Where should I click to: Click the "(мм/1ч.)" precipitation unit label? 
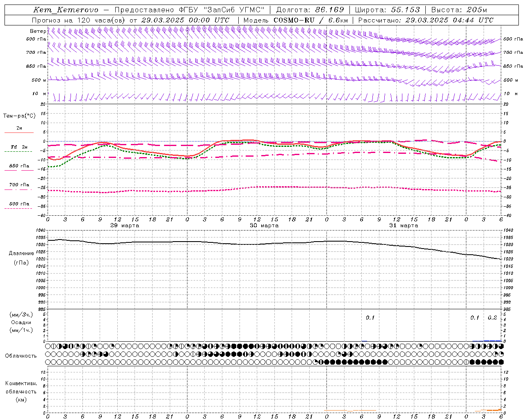(21, 330)
